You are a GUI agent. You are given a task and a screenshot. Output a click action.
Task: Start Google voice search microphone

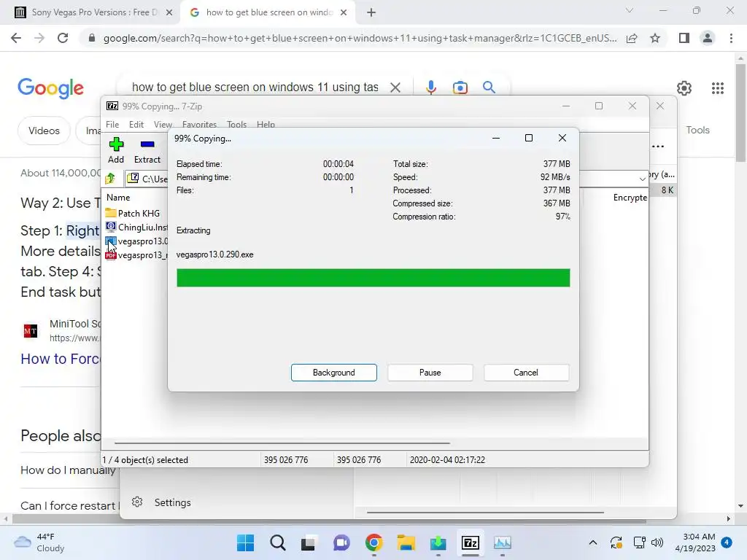tap(430, 87)
